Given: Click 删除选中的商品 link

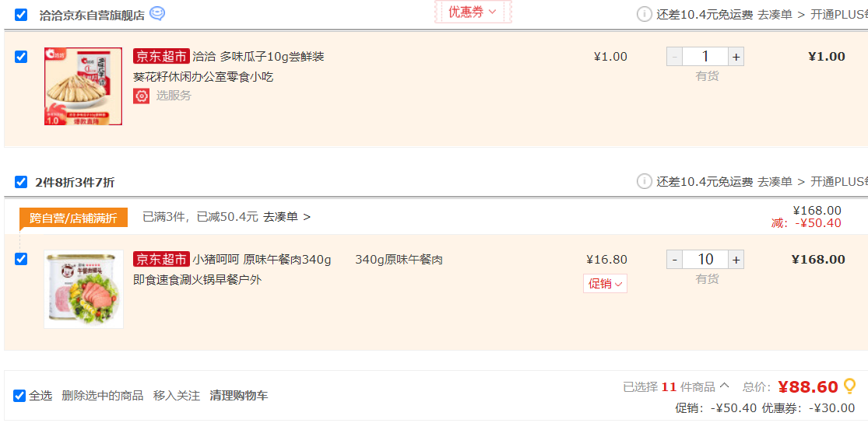Looking at the screenshot, I should [103, 396].
